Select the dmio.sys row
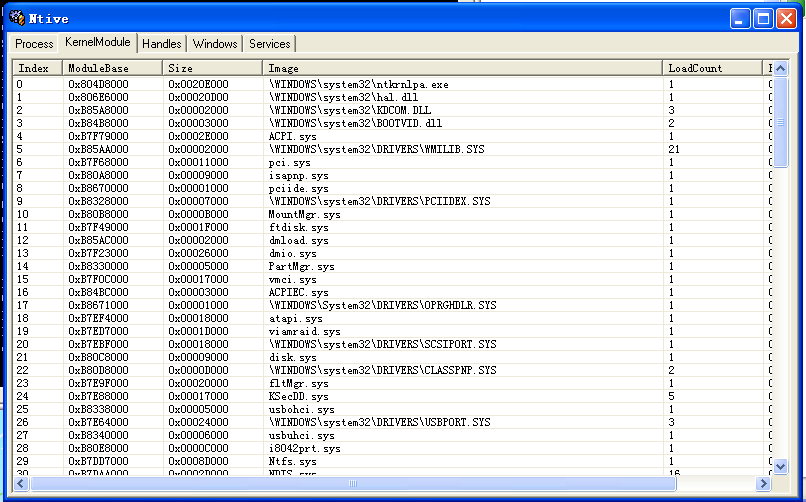The width and height of the screenshot is (806, 502). tap(392, 253)
